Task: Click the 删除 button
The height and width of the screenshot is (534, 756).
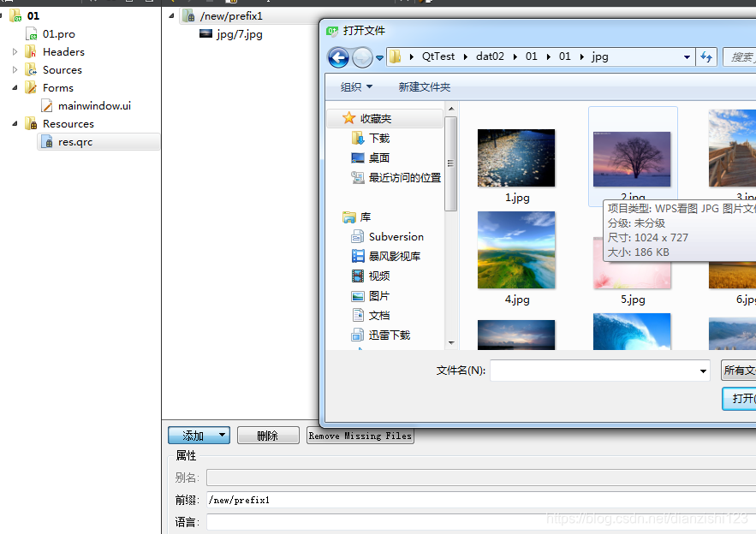Action: click(x=268, y=436)
